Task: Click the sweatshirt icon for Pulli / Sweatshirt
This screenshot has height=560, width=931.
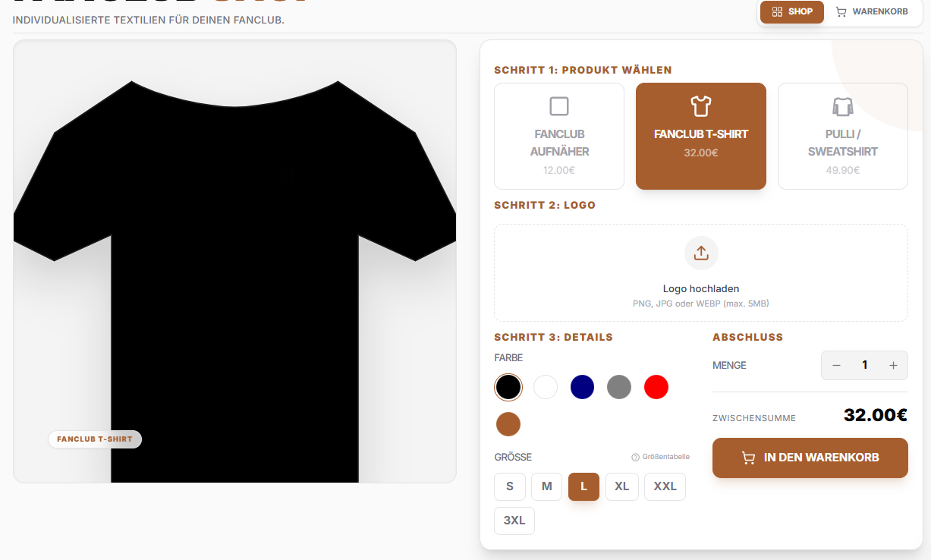Action: (x=842, y=106)
